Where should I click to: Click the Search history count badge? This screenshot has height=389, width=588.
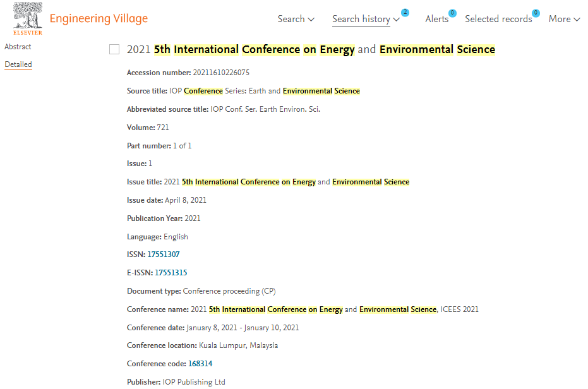click(405, 13)
